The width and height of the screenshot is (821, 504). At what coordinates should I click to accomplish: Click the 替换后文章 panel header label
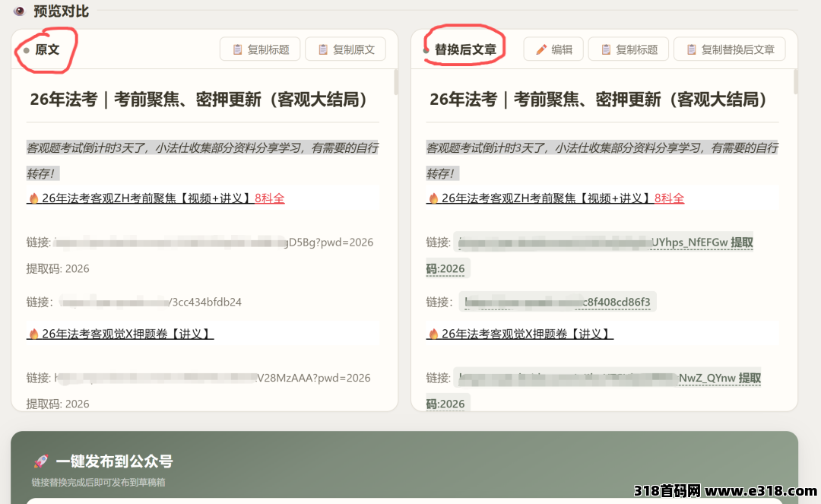(465, 49)
